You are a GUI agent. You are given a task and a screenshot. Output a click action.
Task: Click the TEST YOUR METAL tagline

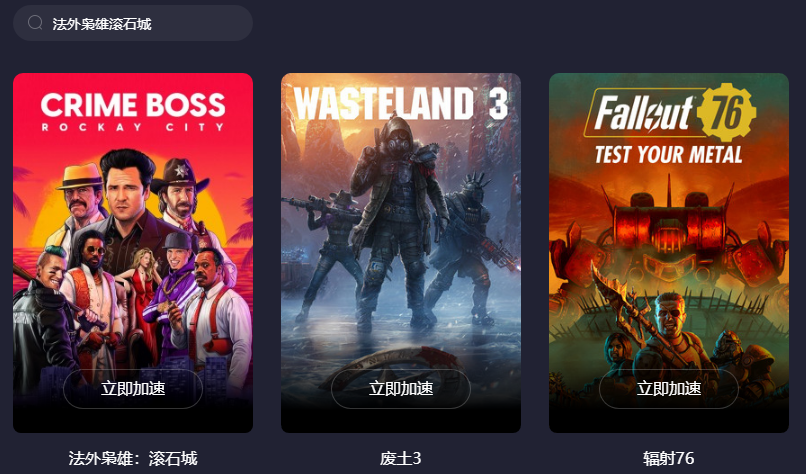[668, 155]
